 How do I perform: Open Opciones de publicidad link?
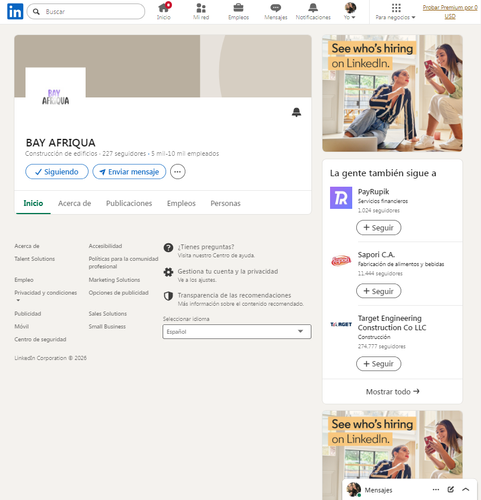[x=118, y=293]
